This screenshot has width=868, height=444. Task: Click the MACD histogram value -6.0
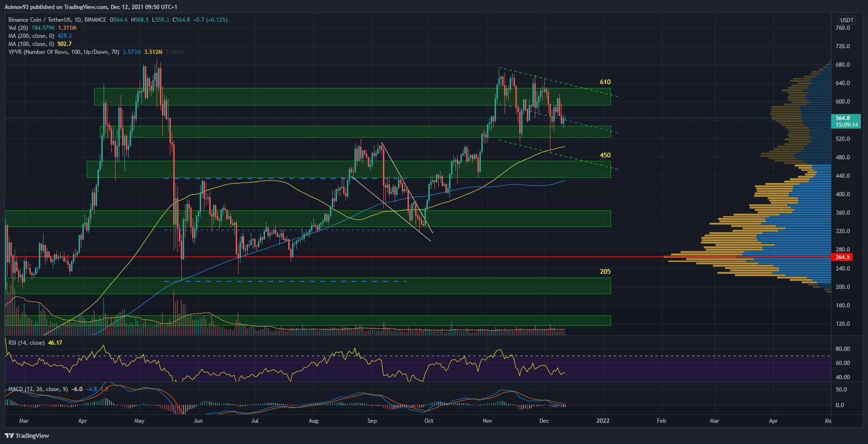click(77, 389)
